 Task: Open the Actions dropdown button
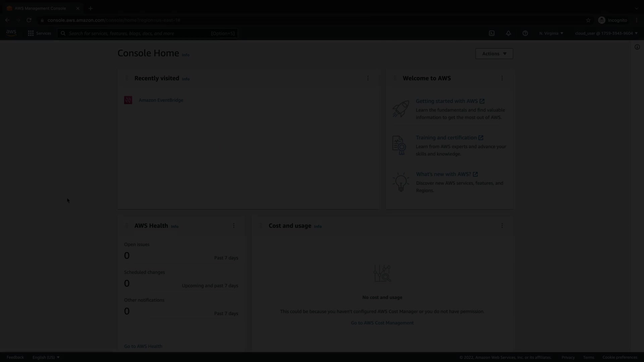pyautogui.click(x=494, y=54)
